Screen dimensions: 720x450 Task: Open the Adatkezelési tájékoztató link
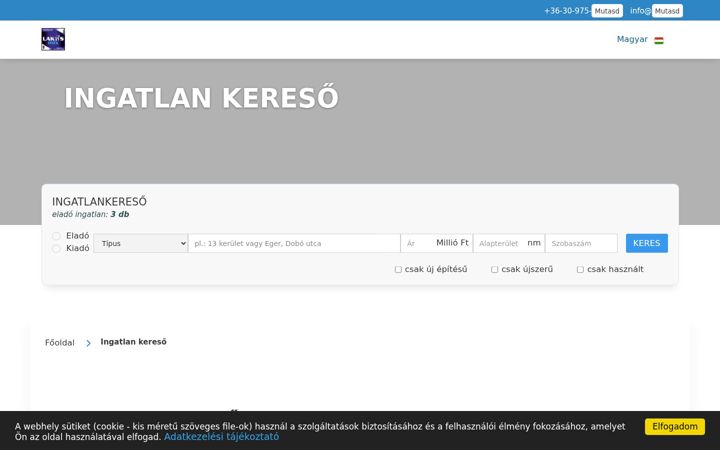point(221,437)
